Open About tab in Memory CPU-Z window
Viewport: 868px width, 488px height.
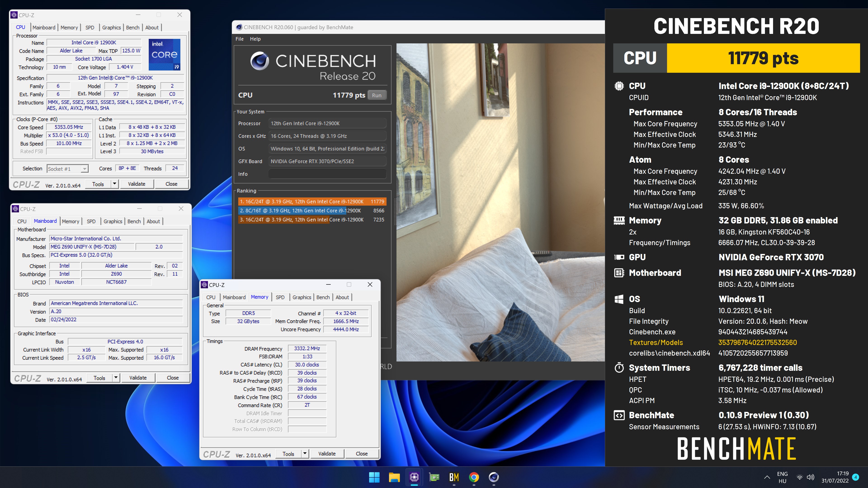coord(342,297)
